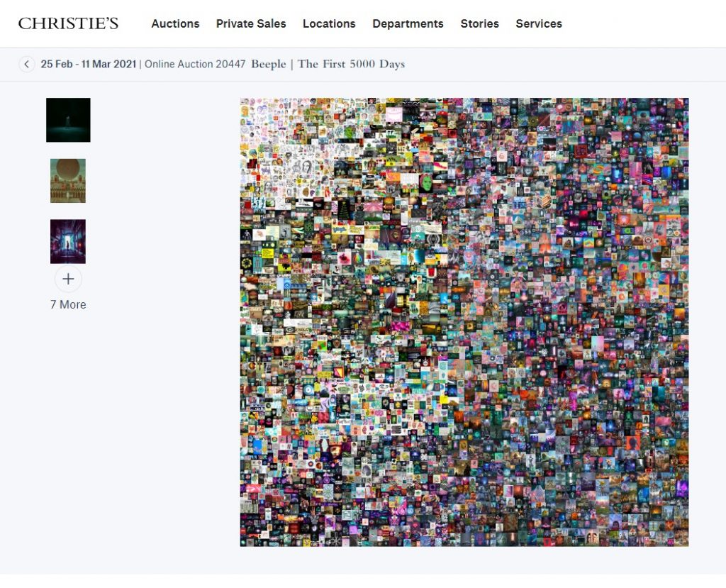Viewport: 726px width, 588px height.
Task: Select the purple corridor thumbnail
Action: 68,241
